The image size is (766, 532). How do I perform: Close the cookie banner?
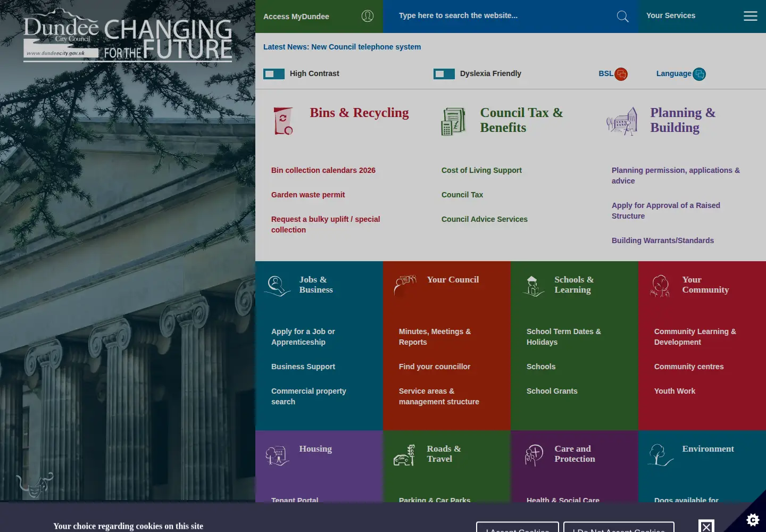(x=706, y=526)
